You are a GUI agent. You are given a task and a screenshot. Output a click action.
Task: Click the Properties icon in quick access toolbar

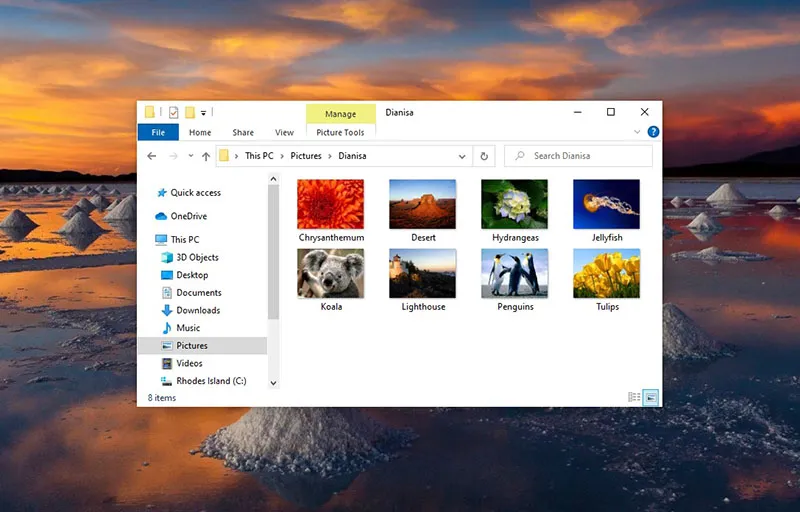(173, 112)
